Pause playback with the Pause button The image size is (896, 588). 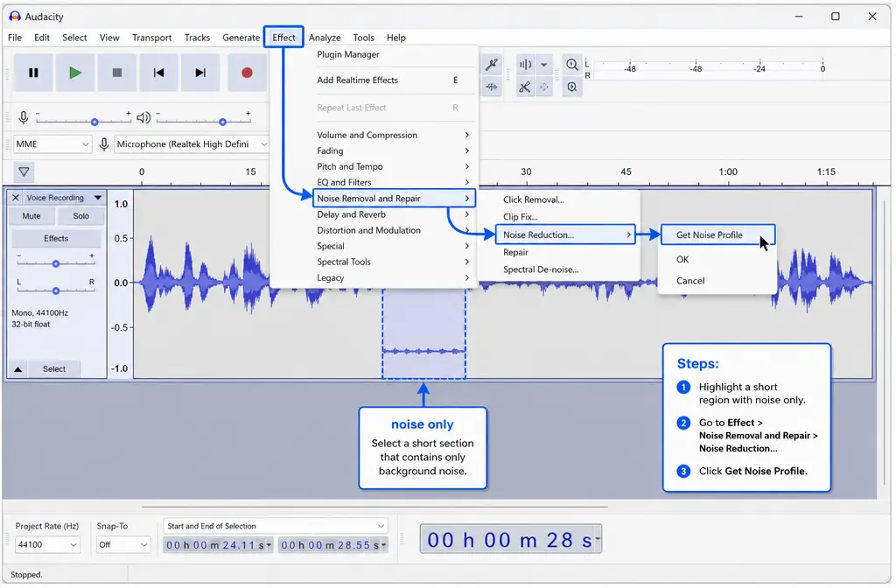point(34,73)
